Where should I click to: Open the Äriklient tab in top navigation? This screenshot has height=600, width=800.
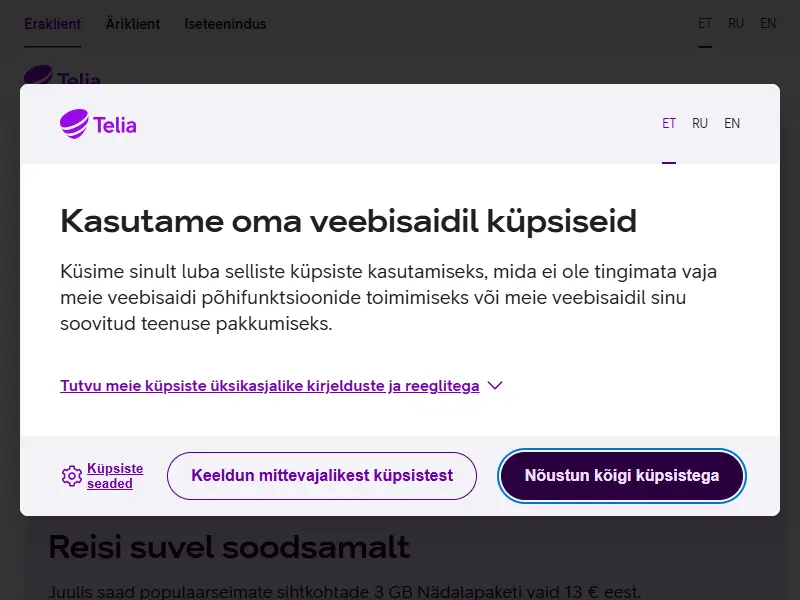pyautogui.click(x=133, y=24)
